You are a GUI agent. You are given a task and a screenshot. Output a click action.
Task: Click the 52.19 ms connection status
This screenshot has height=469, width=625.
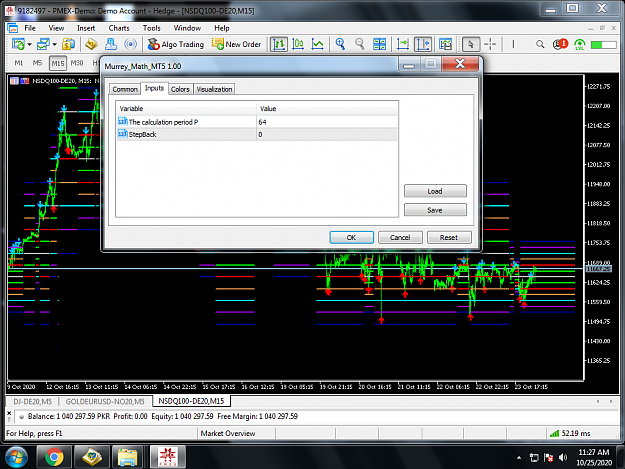click(570, 433)
